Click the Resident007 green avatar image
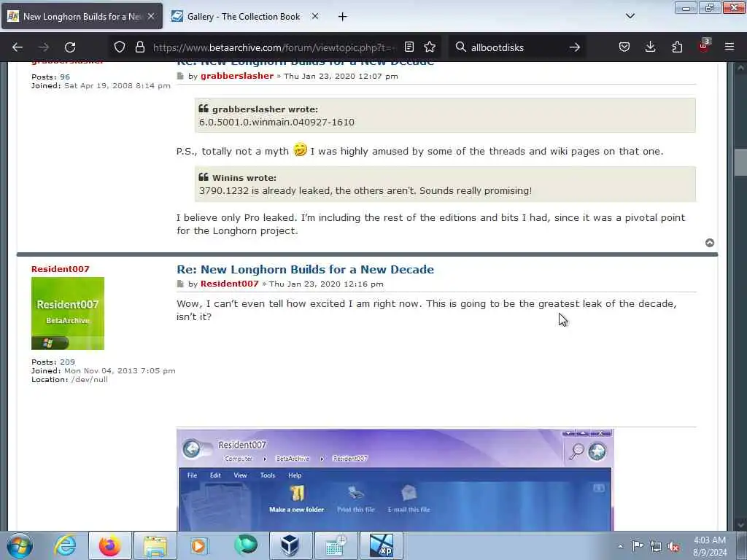The width and height of the screenshot is (747, 560). click(x=68, y=314)
